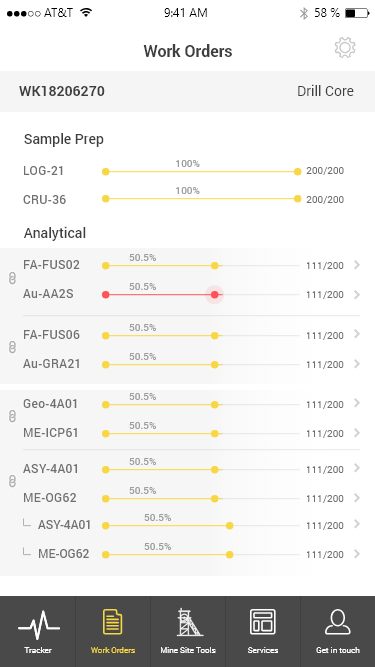Open the Tracker pulse icon
The image size is (375, 667).
pos(39,625)
